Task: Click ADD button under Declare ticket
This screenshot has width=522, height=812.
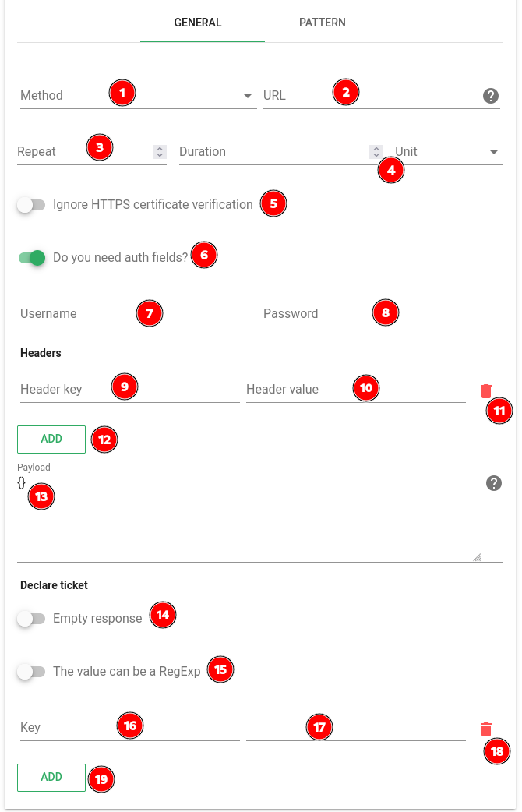Action: [51, 777]
